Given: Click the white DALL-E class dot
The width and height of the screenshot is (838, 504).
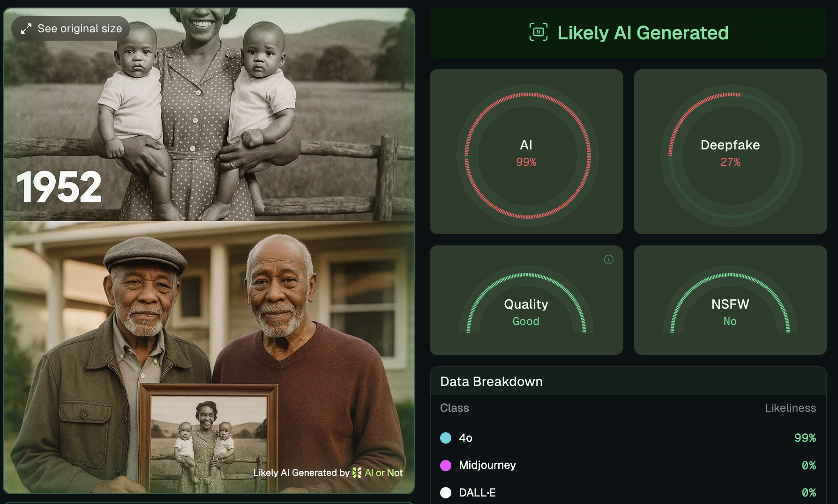Looking at the screenshot, I should click(x=446, y=493).
